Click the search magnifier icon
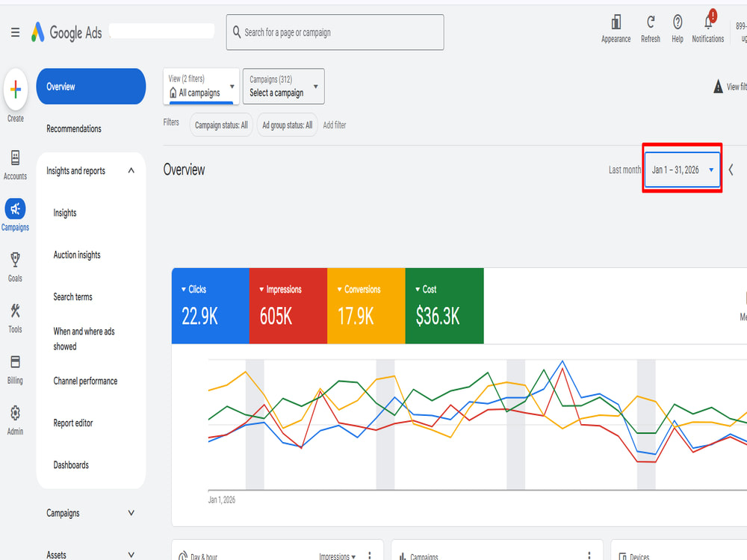 (x=237, y=32)
